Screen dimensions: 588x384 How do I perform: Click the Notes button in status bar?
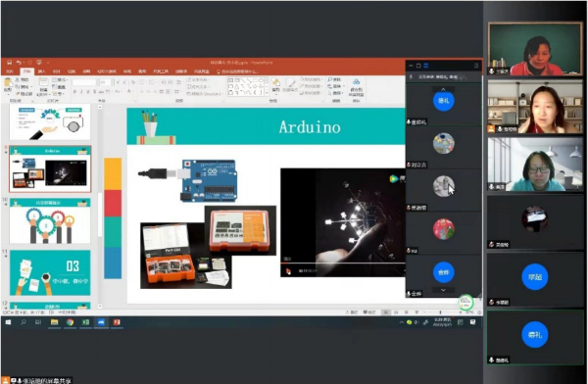coord(352,312)
